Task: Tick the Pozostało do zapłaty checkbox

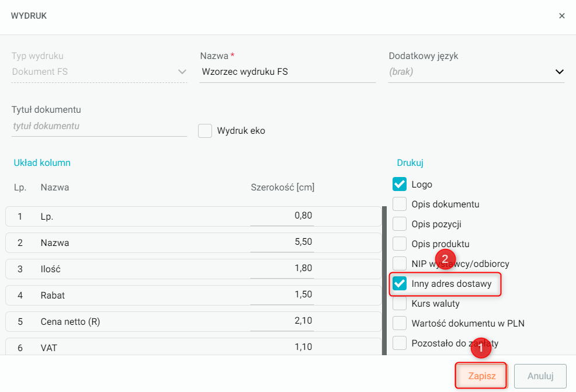Action: click(400, 343)
